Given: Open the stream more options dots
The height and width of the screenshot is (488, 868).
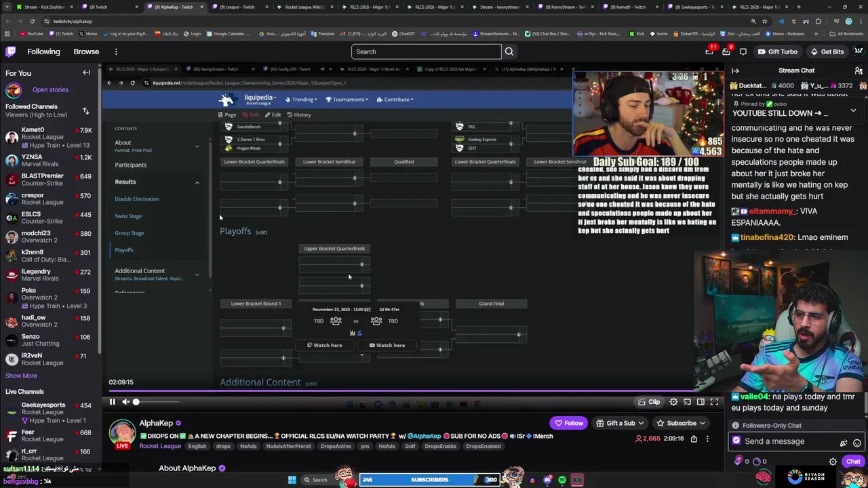Looking at the screenshot, I should pos(707,439).
